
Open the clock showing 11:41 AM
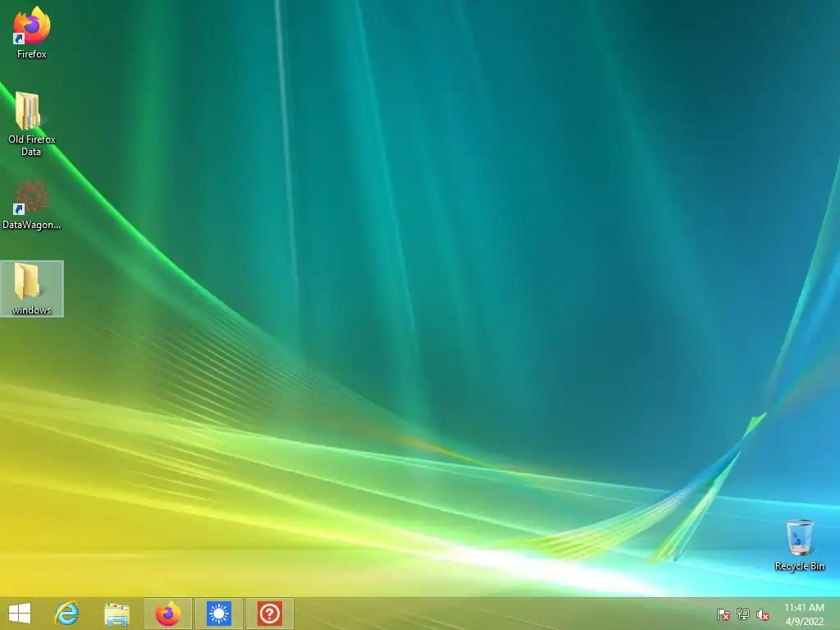(x=804, y=608)
